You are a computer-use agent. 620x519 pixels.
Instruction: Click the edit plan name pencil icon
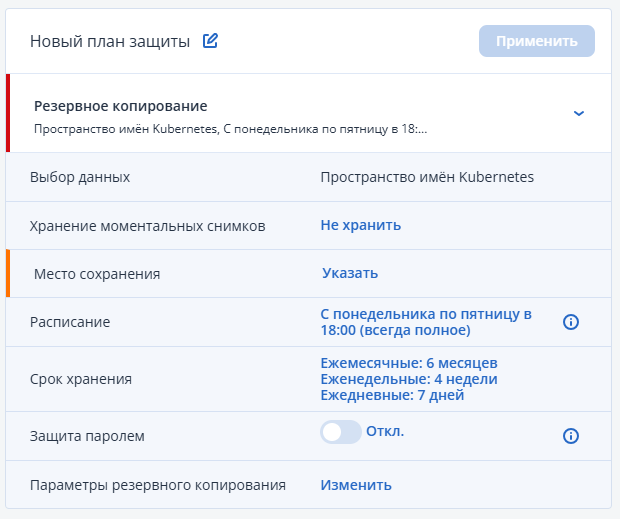(x=210, y=41)
